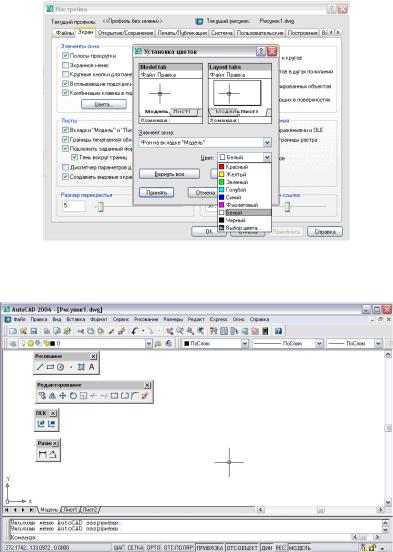Click the Help question icon in the AutoCAD toolbar
This screenshot has height=552, width=393.
click(279, 331)
